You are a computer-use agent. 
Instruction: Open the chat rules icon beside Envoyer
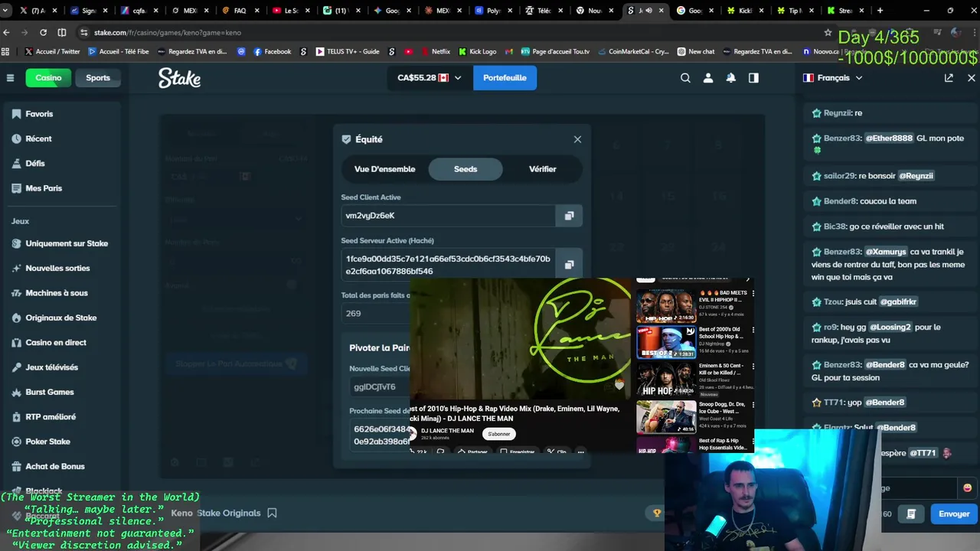click(911, 514)
